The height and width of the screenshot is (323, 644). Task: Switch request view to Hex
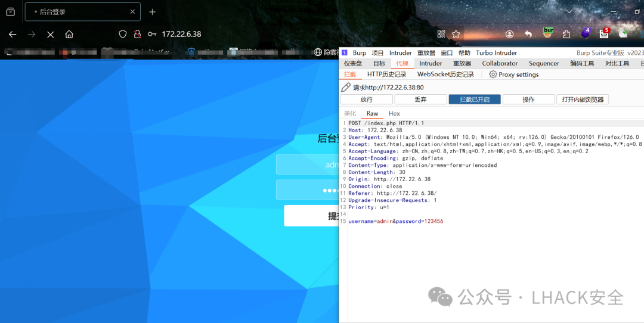[394, 114]
